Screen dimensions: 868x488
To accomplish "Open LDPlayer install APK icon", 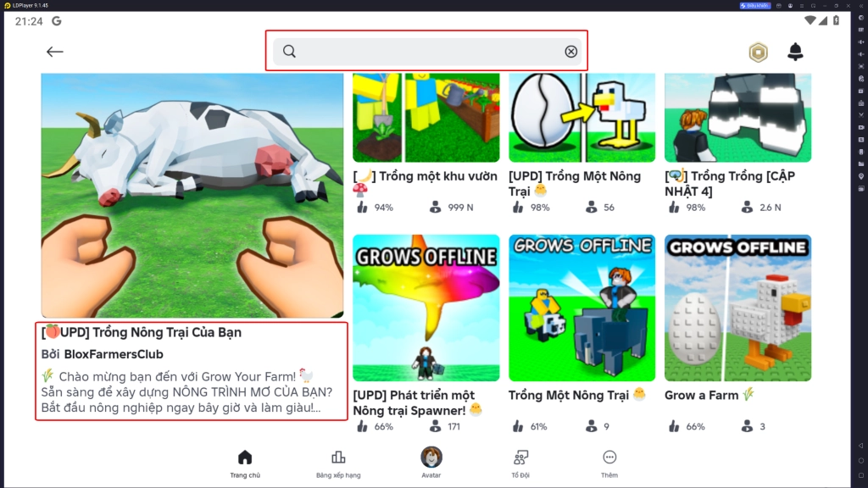I will (x=861, y=103).
